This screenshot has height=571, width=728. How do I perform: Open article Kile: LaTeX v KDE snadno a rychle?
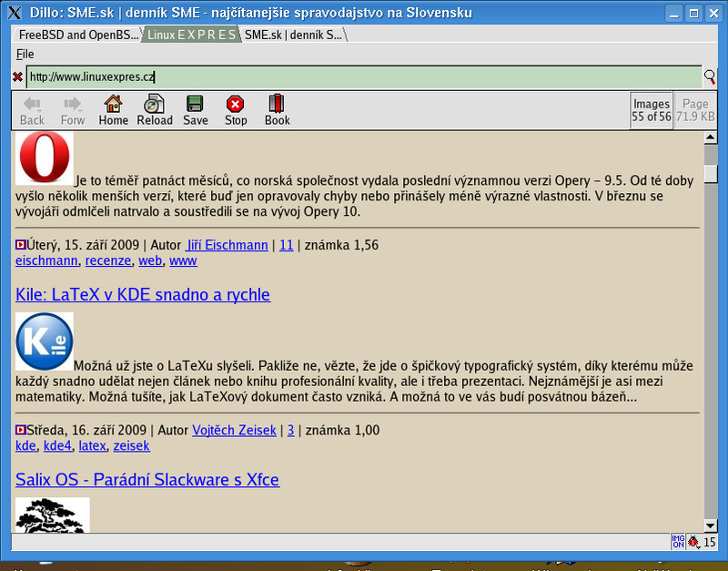point(143,294)
